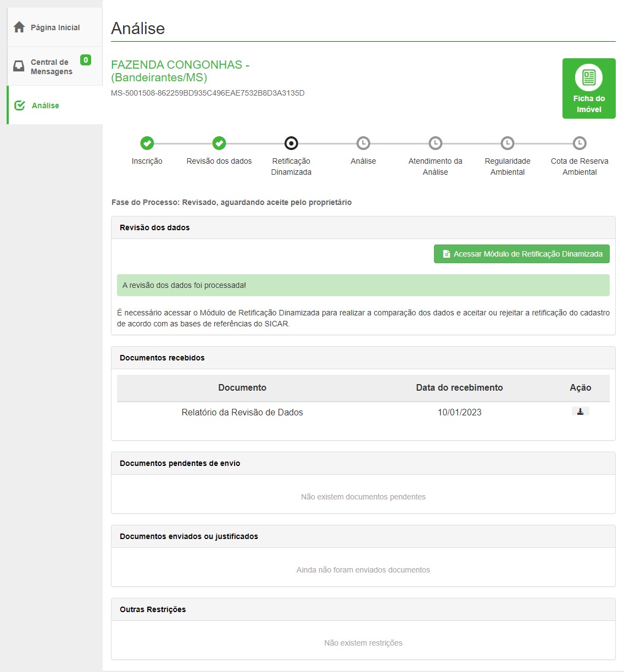
Task: Click Documentos pendentes de envio header
Action: [x=363, y=463]
